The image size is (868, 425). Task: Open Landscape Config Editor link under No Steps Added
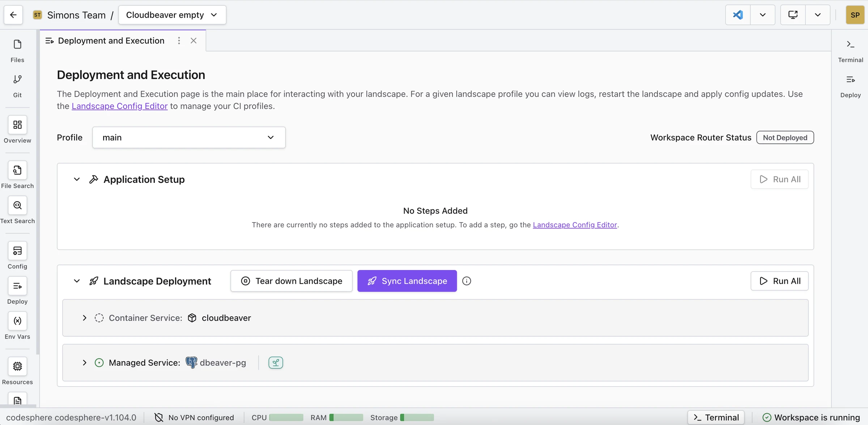click(x=575, y=225)
